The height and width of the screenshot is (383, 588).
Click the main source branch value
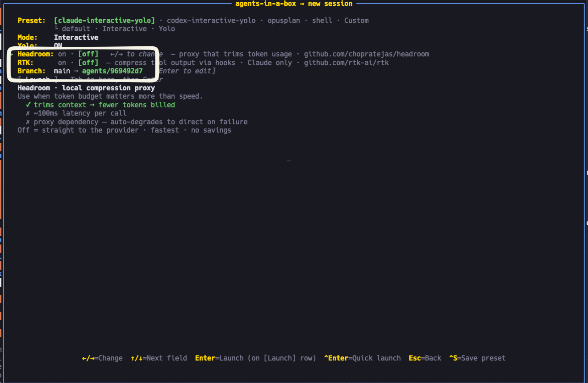click(x=62, y=71)
